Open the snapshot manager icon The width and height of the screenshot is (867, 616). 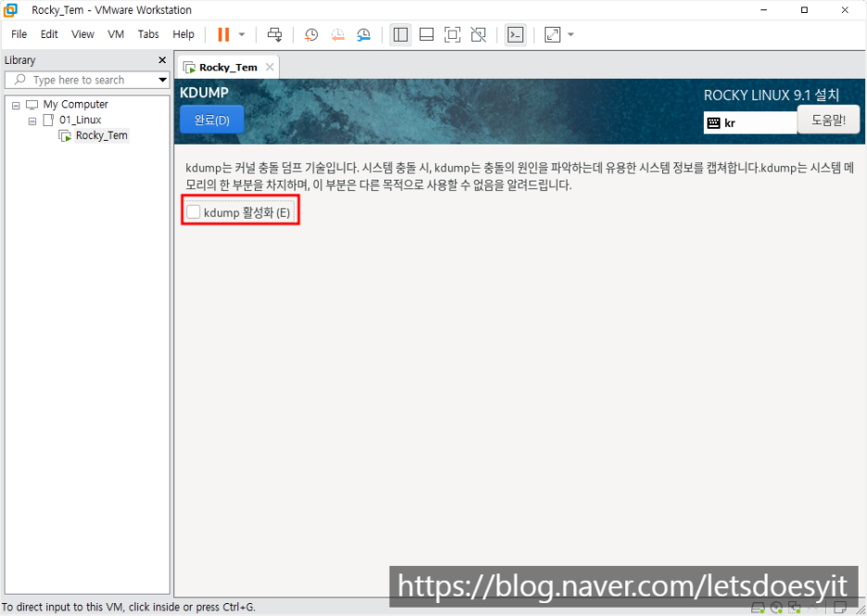pos(364,35)
